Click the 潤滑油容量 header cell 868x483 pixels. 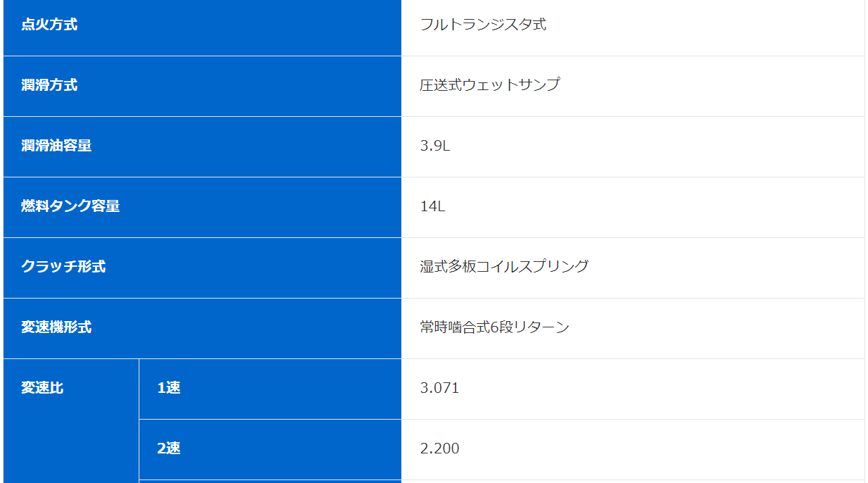(x=202, y=146)
